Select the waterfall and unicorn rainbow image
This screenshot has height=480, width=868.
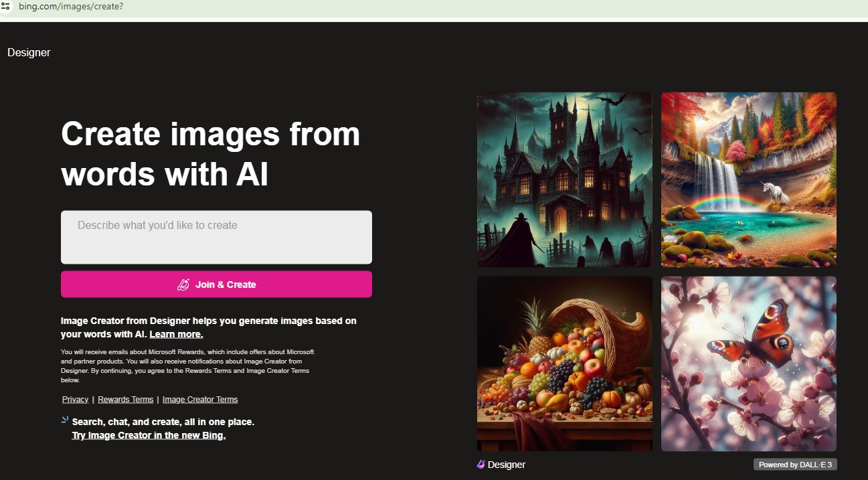point(748,179)
